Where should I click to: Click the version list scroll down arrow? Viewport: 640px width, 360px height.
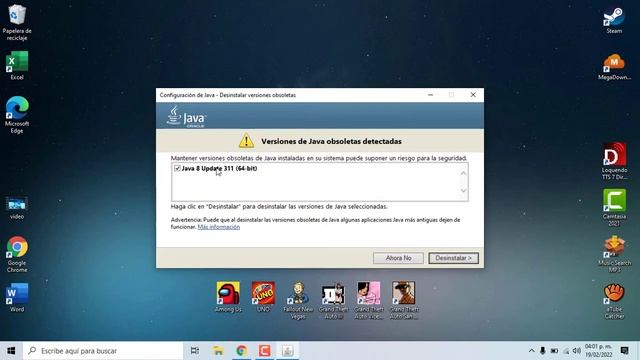point(463,190)
